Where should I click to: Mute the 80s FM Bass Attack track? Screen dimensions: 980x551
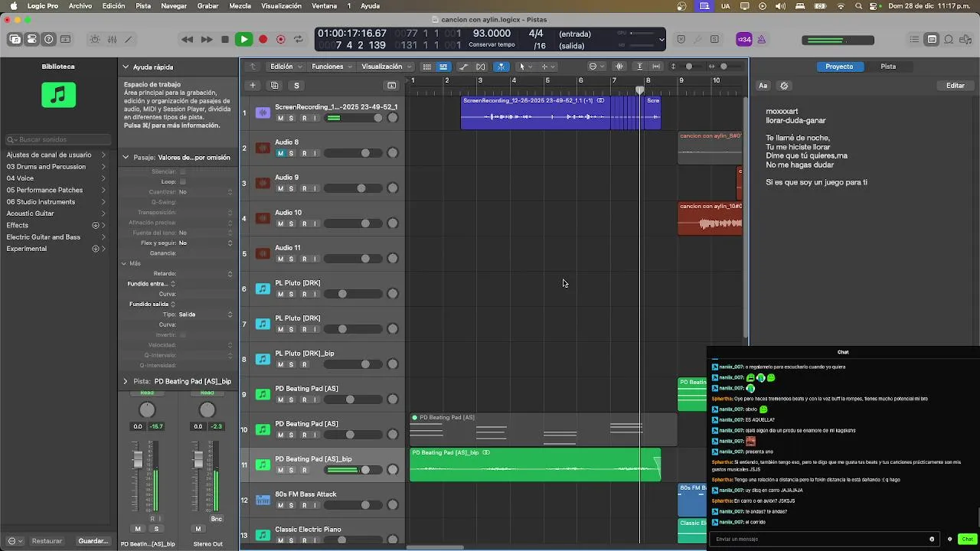[x=280, y=505]
